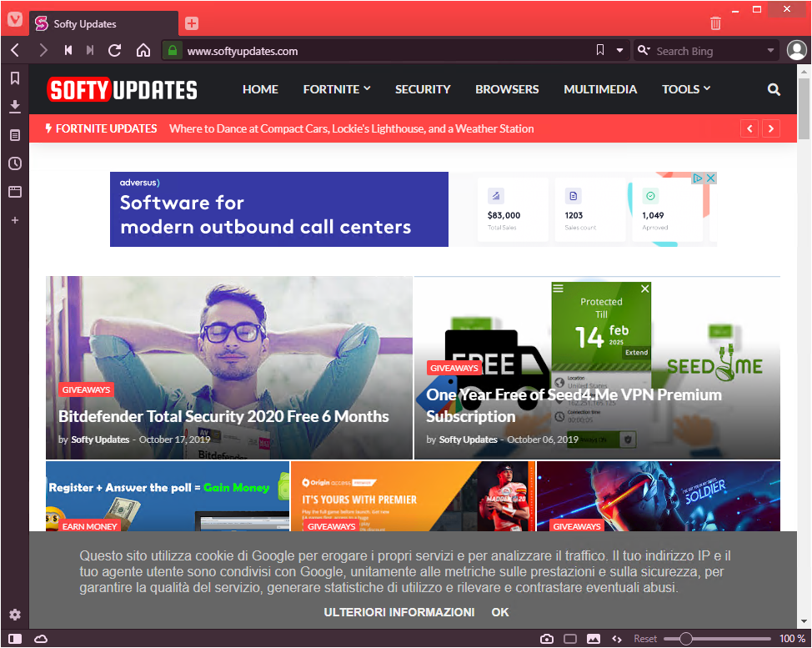Open a new tab with plus button
The image size is (812, 648).
tap(192, 23)
